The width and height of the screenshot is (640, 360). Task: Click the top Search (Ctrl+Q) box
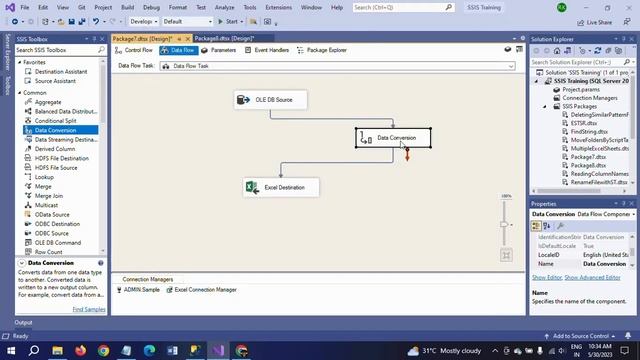point(403,7)
